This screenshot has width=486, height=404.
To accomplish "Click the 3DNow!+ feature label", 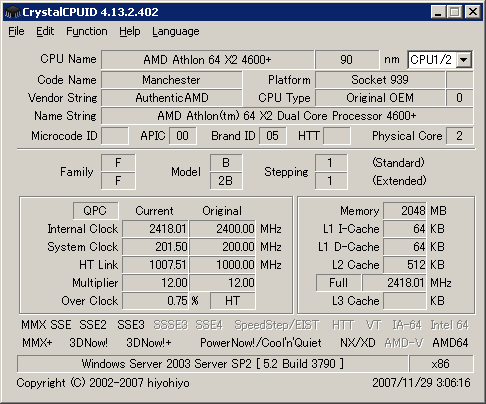I will 149,343.
